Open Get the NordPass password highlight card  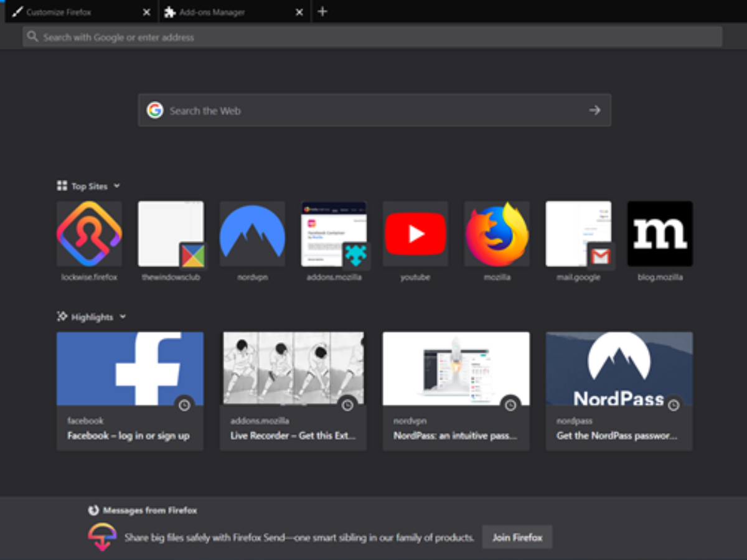(619, 391)
